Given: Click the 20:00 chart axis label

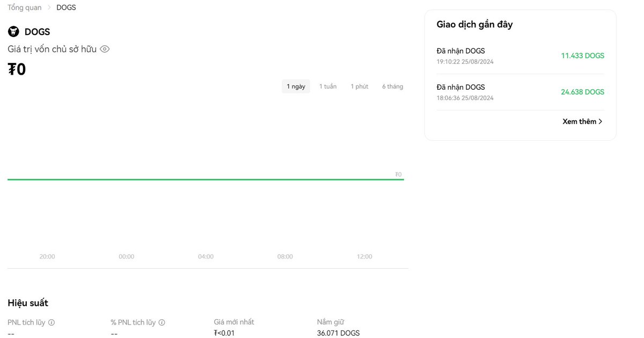Looking at the screenshot, I should (47, 257).
